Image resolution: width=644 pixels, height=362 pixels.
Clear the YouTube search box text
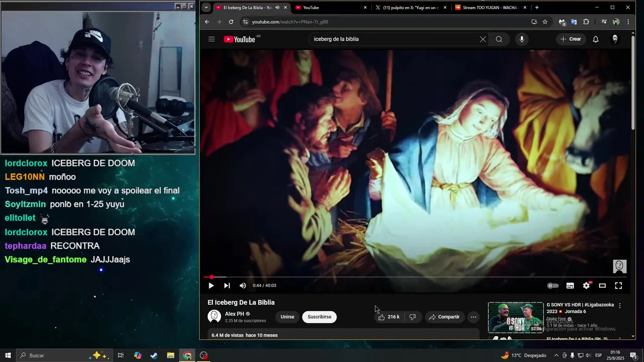point(483,39)
